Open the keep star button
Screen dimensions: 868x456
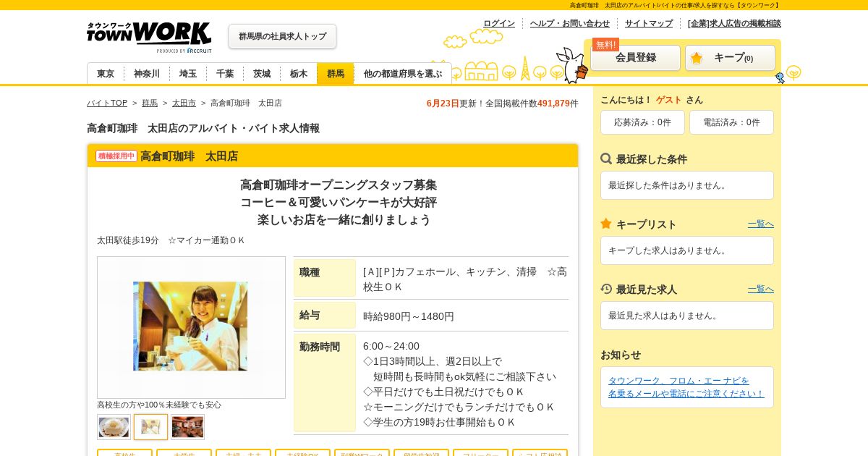coord(730,58)
